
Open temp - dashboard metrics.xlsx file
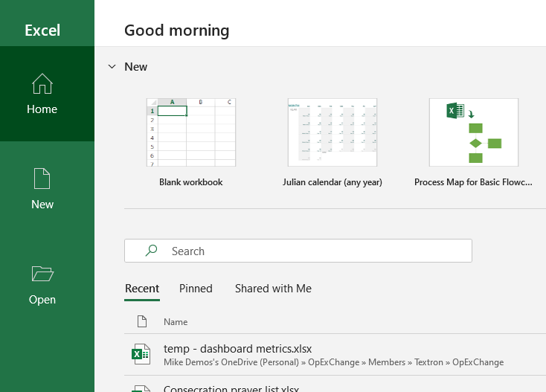tap(237, 349)
